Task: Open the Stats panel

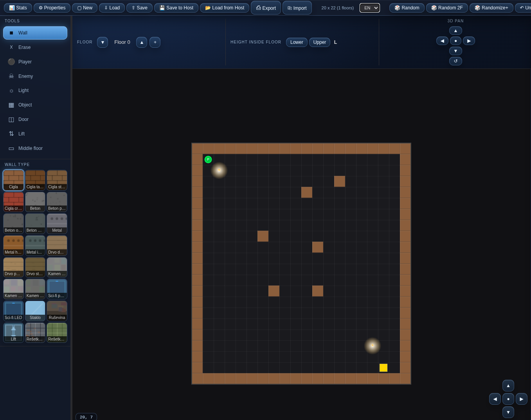Action: (x=18, y=7)
